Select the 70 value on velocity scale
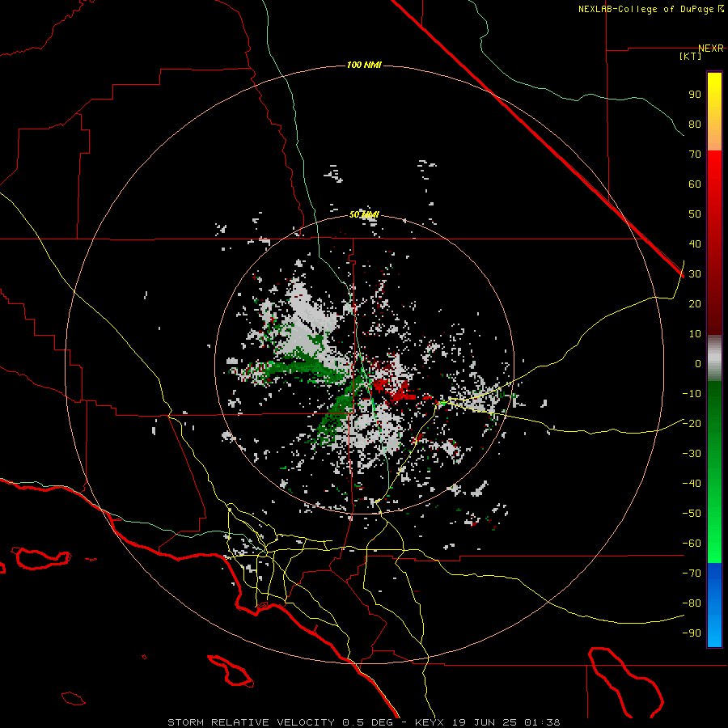 click(695, 154)
